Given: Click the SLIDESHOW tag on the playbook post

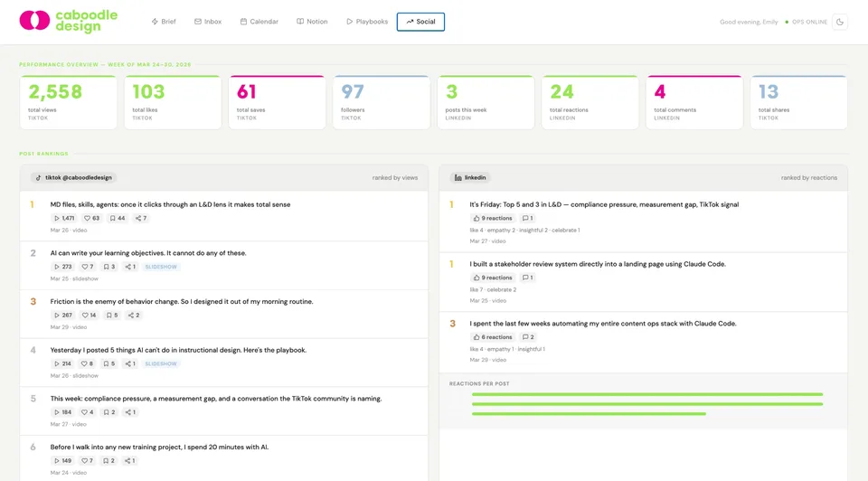Looking at the screenshot, I should coord(161,363).
